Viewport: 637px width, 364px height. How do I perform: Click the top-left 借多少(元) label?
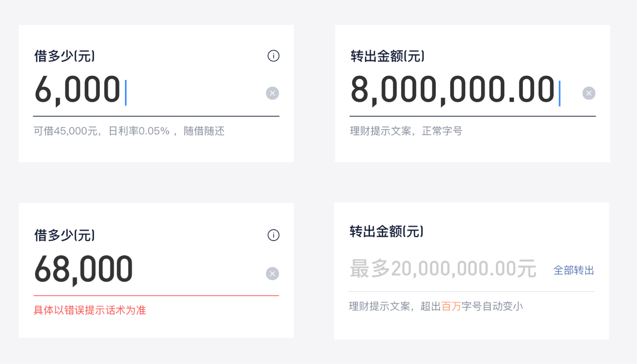coord(65,56)
